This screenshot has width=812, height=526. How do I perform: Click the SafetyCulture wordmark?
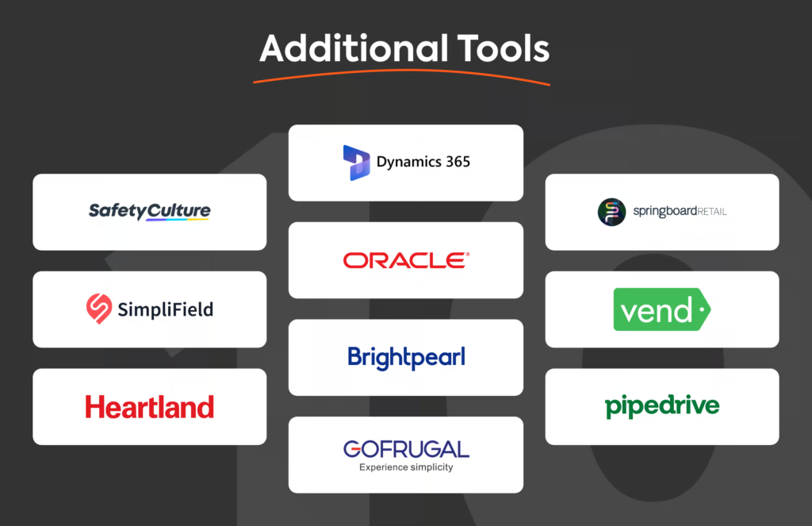pyautogui.click(x=150, y=212)
